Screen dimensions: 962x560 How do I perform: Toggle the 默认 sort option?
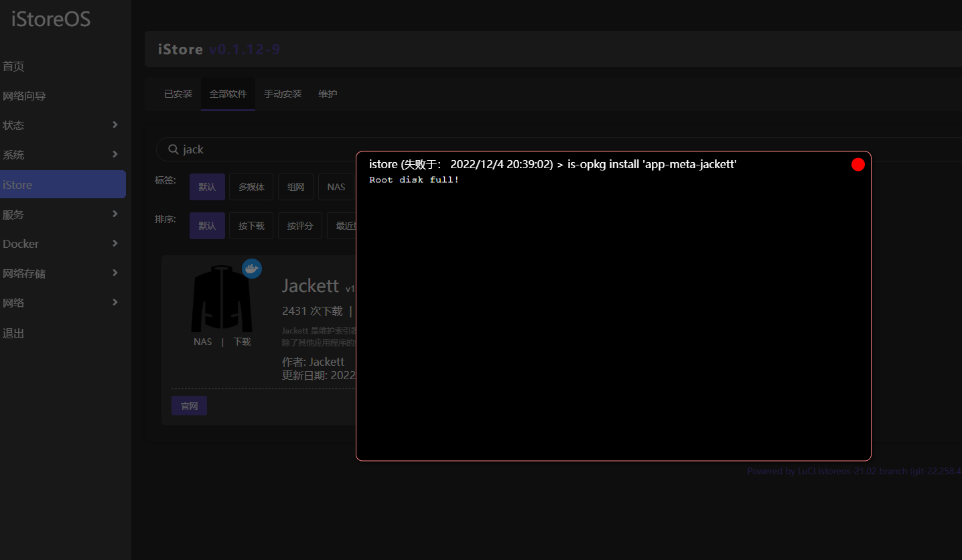(x=207, y=225)
